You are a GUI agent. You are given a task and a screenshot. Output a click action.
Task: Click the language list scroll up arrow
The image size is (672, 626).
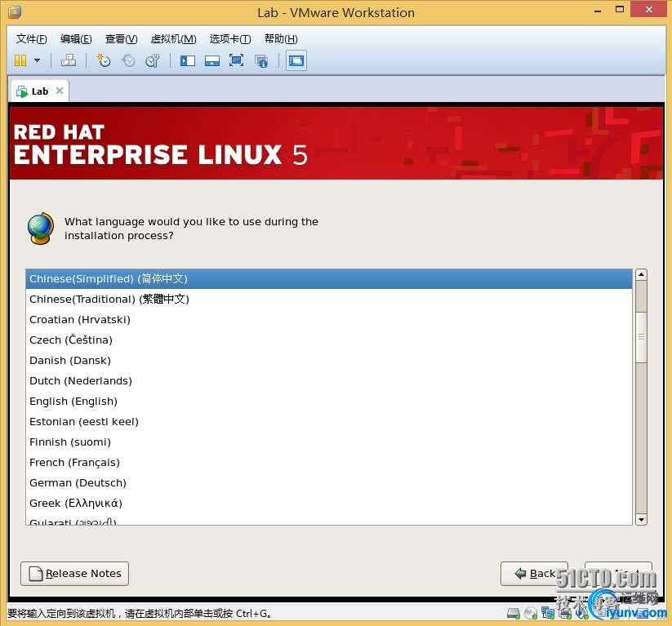pyautogui.click(x=641, y=275)
